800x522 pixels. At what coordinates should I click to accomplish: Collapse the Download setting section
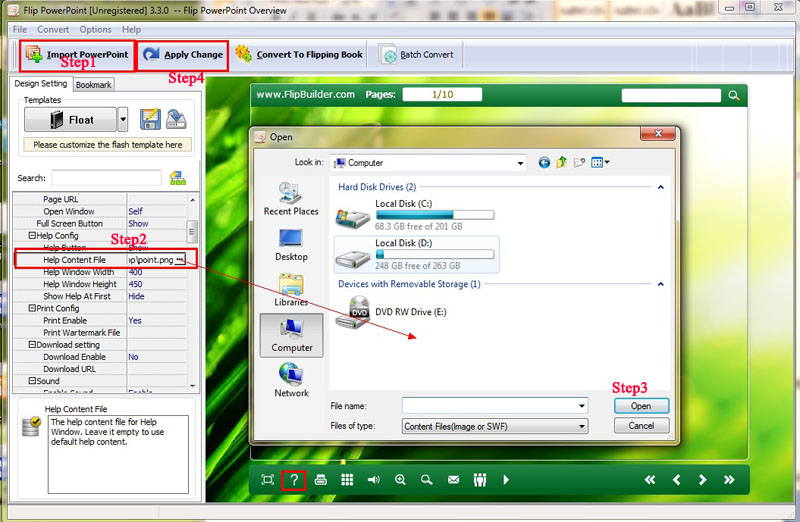[32, 345]
